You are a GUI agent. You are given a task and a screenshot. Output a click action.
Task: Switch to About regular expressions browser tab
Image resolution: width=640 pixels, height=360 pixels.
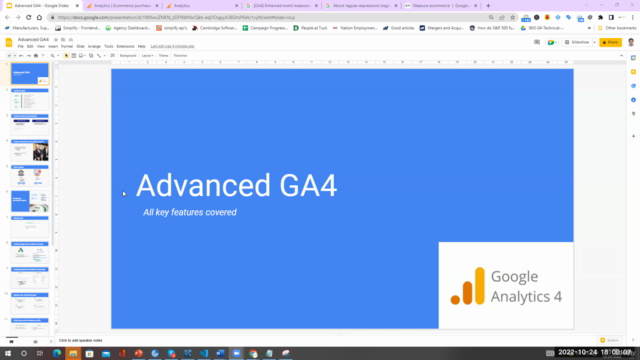coord(361,6)
